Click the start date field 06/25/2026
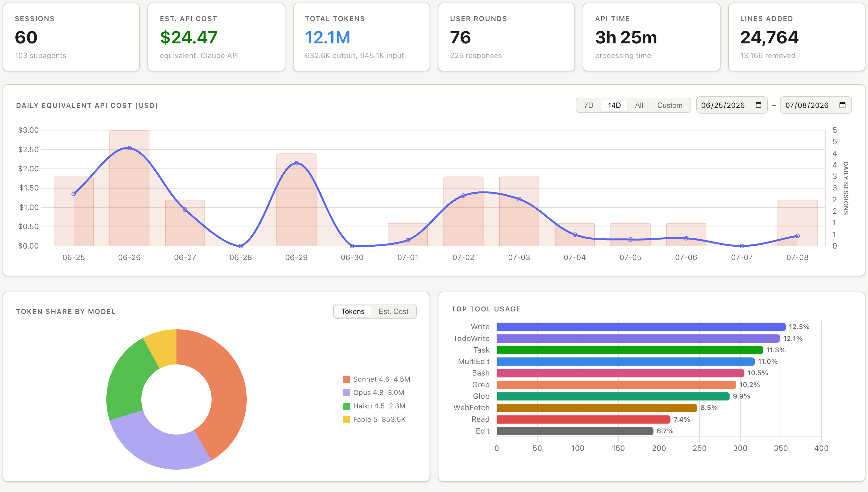Image resolution: width=868 pixels, height=492 pixels. coord(731,105)
